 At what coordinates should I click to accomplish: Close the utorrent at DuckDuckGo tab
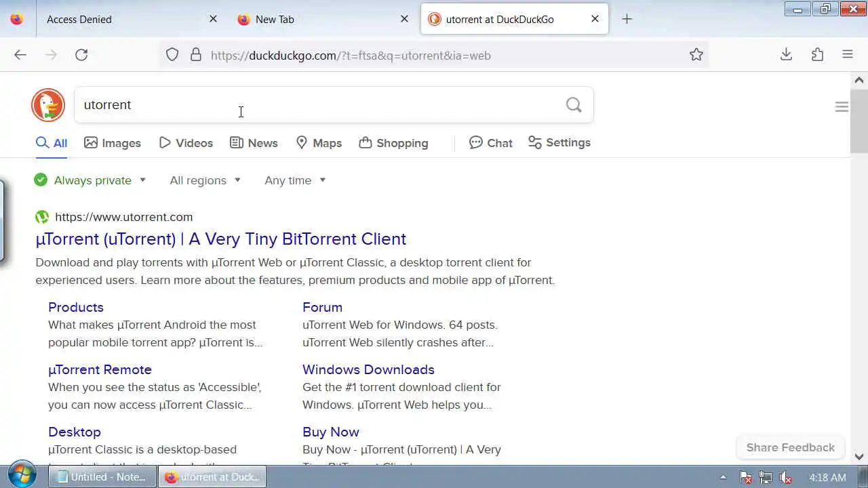tap(595, 19)
